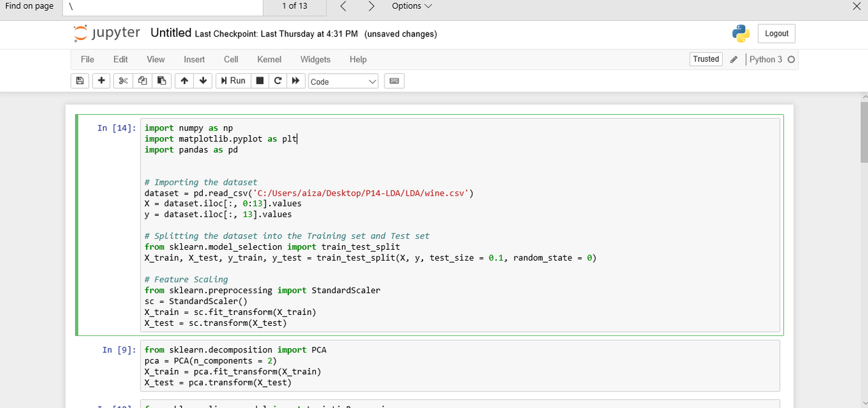Click the train_test_split assignment line

(x=370, y=257)
